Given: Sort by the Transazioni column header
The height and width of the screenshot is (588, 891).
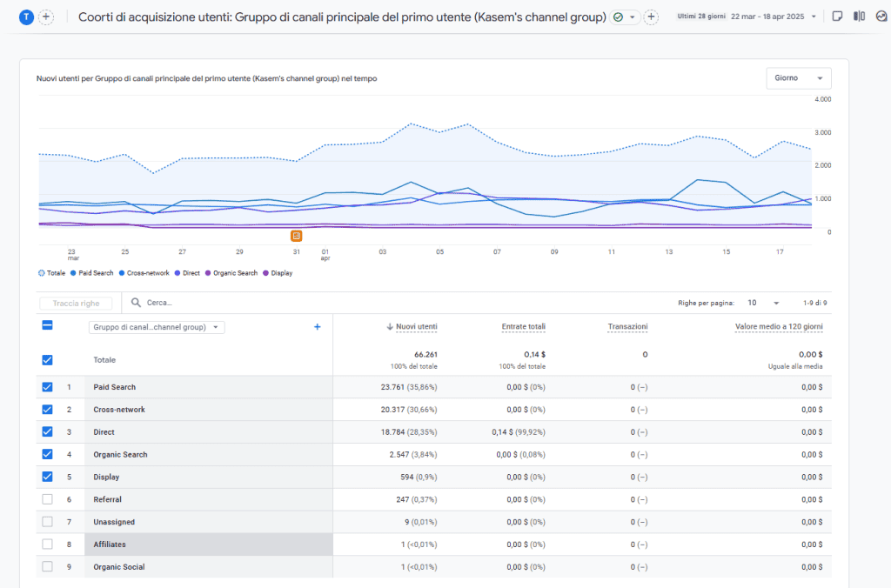Looking at the screenshot, I should [627, 327].
